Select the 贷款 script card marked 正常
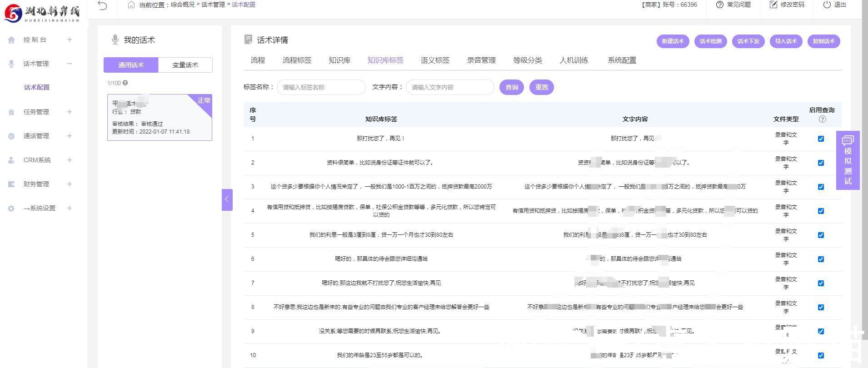 pos(160,117)
